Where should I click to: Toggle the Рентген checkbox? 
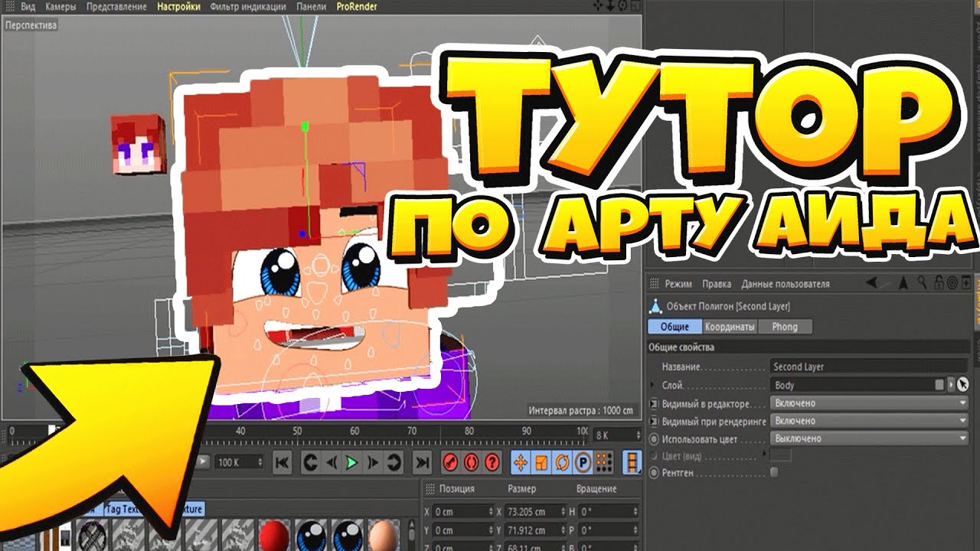775,473
